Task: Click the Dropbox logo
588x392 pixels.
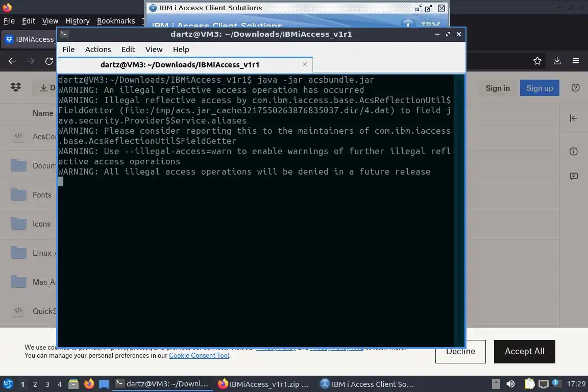Action: pyautogui.click(x=16, y=87)
